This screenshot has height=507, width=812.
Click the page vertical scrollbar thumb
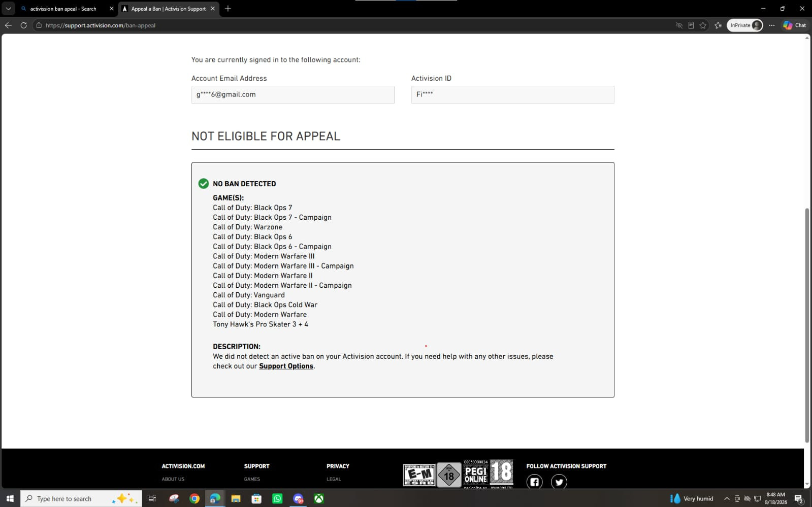click(x=807, y=325)
